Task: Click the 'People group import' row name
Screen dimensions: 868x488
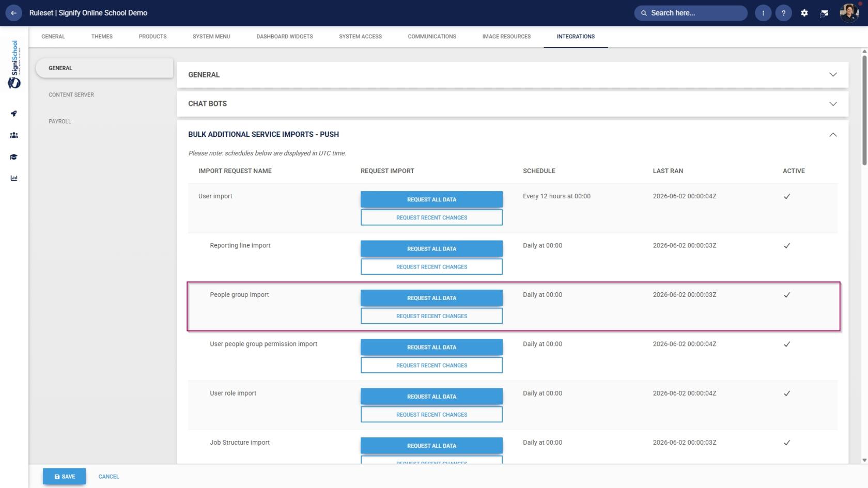Action: coord(239,295)
